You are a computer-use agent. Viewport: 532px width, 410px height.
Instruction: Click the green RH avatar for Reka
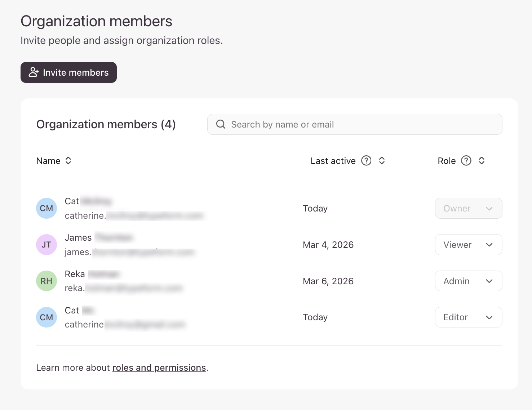[46, 281]
